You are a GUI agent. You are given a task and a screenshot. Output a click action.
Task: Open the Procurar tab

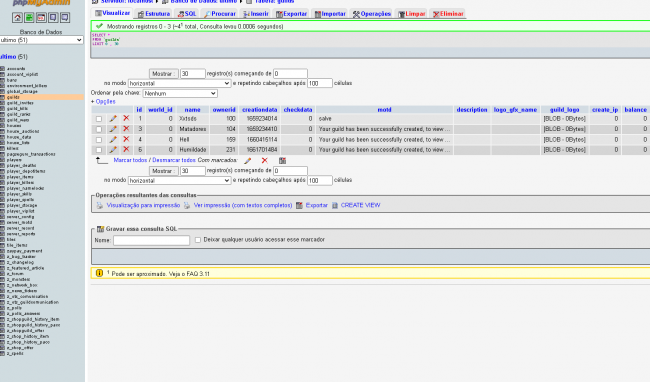[x=220, y=14]
